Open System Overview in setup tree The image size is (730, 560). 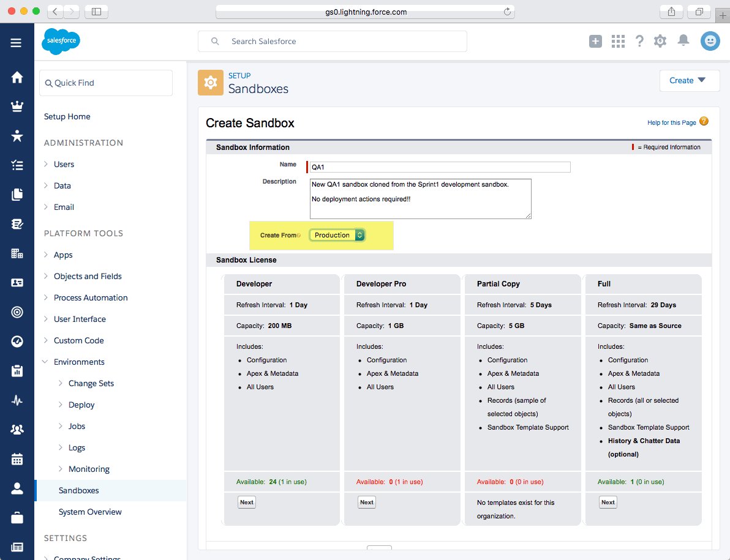90,512
